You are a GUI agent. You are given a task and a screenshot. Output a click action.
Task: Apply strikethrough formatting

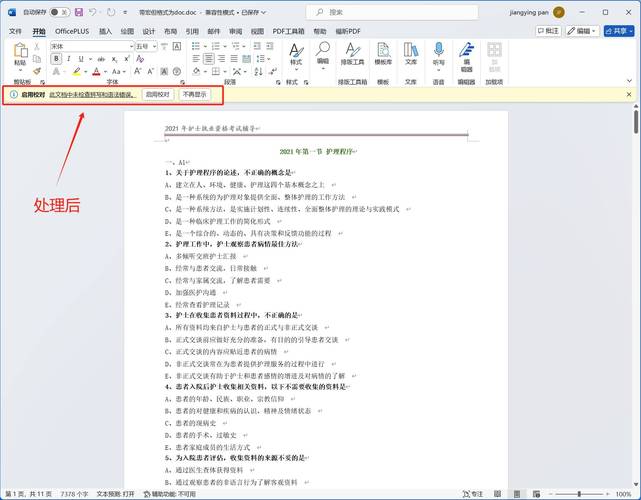(x=101, y=59)
